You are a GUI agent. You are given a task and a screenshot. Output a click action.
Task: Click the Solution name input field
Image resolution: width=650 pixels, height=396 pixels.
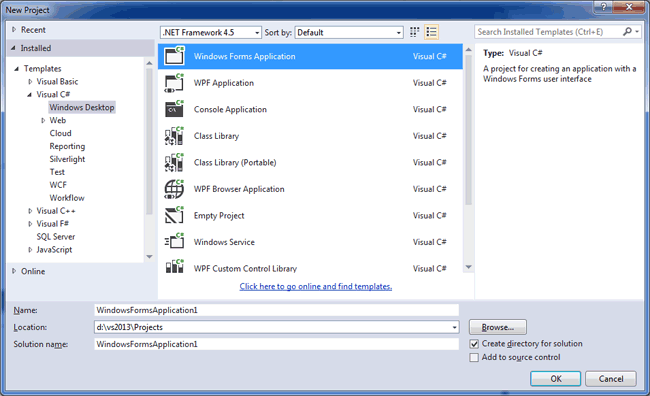276,344
